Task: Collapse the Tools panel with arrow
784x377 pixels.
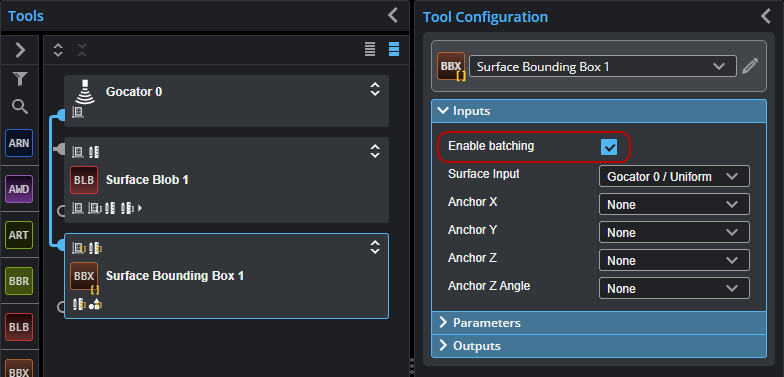Action: 393,16
